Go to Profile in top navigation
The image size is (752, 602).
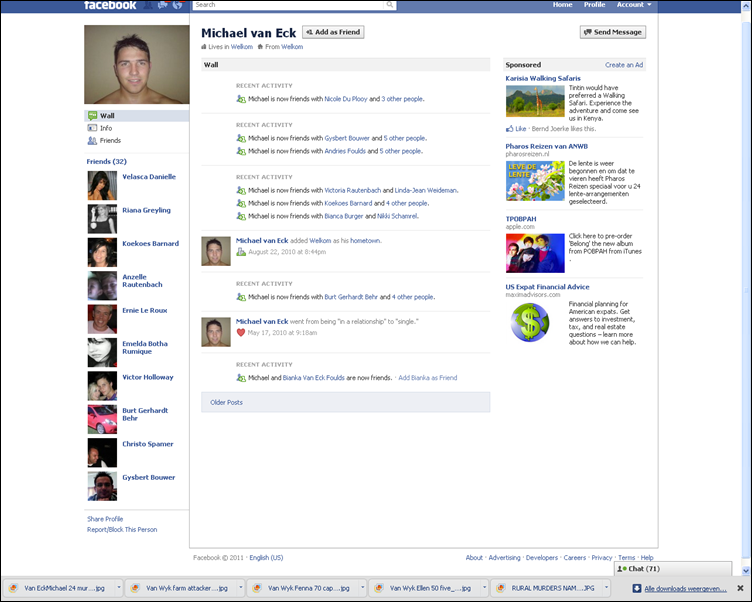594,5
